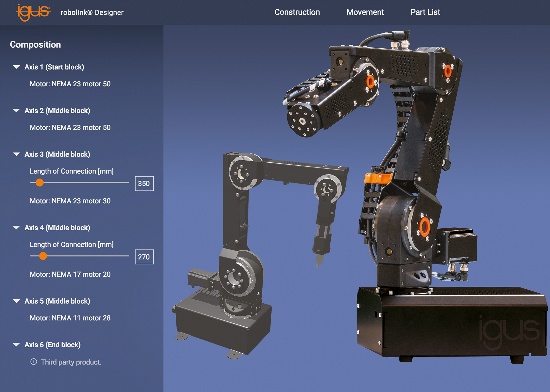Click the igus logo

tap(33, 12)
